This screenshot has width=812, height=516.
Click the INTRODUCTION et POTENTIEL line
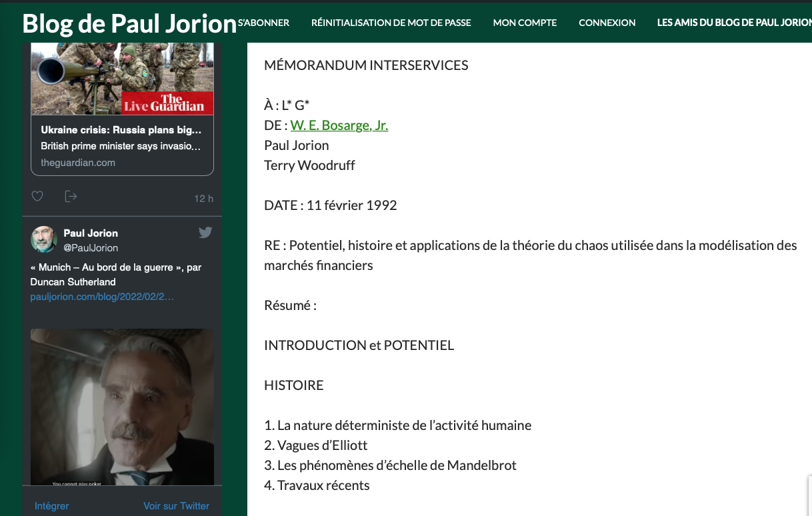[x=359, y=345]
